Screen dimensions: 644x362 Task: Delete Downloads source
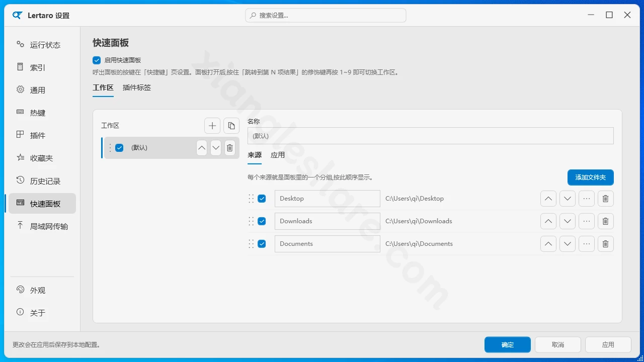606,221
